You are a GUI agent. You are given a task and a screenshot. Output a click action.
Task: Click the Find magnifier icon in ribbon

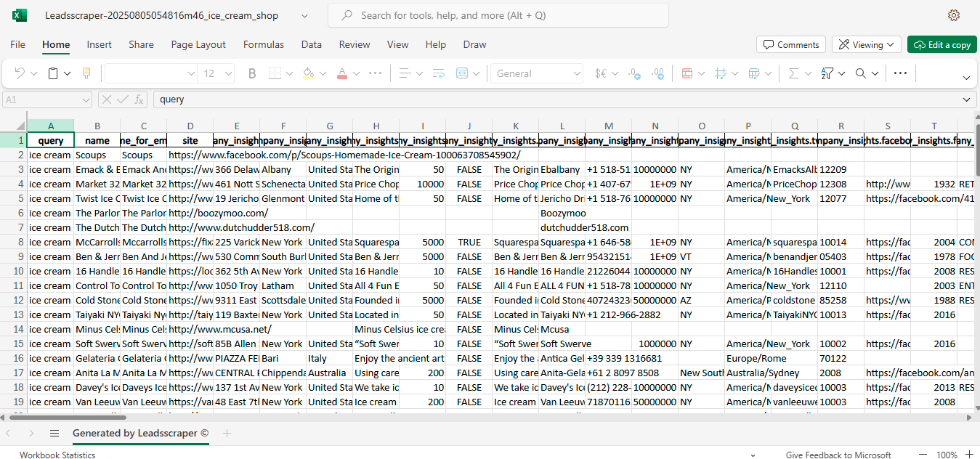[861, 73]
